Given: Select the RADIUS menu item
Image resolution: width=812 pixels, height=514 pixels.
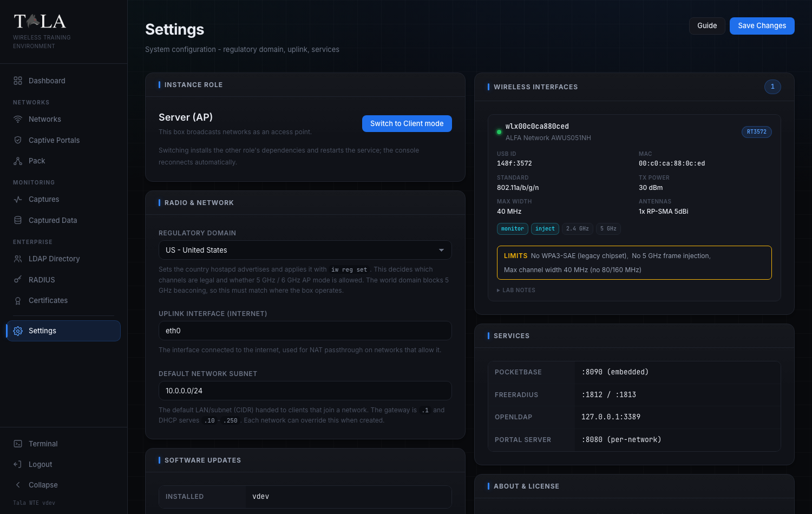Looking at the screenshot, I should point(63,280).
